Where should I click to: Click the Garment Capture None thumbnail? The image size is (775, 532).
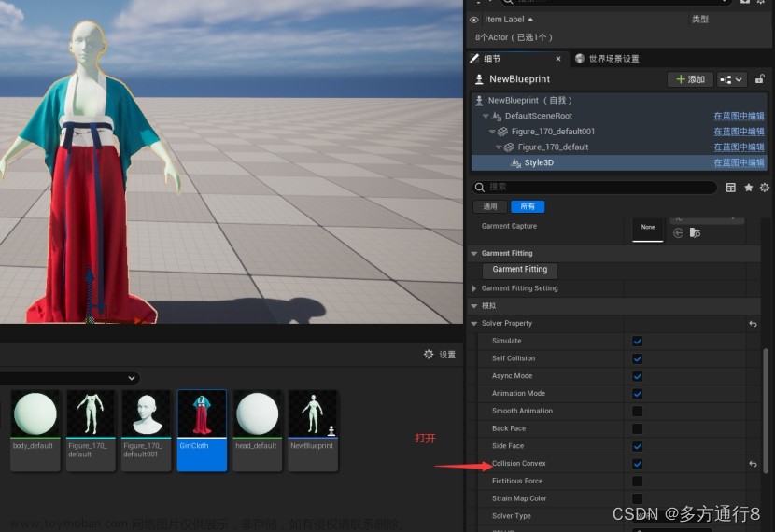[648, 229]
